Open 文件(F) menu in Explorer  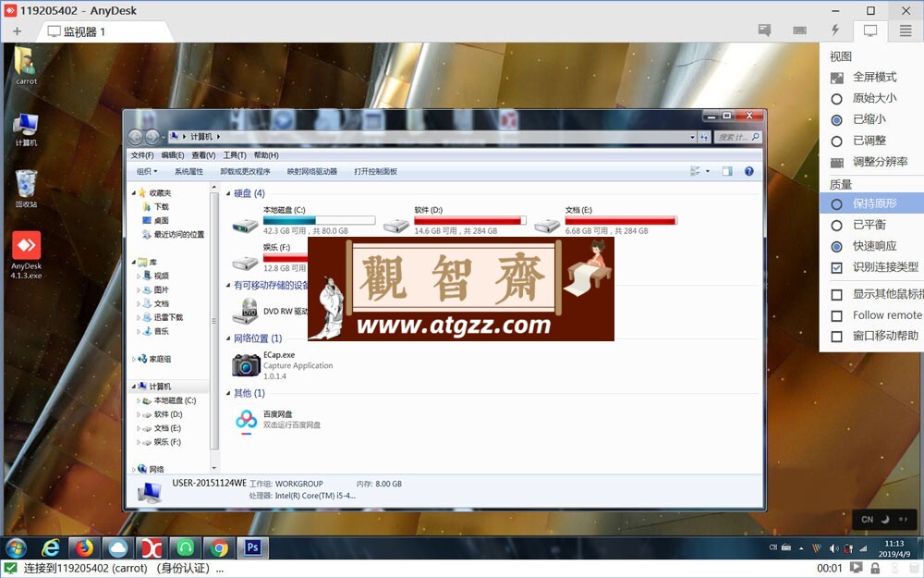pos(142,155)
